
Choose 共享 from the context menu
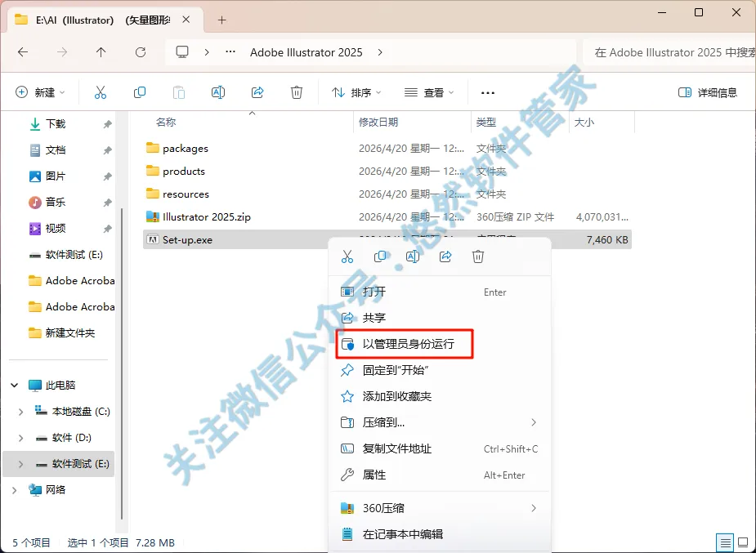[439, 318]
